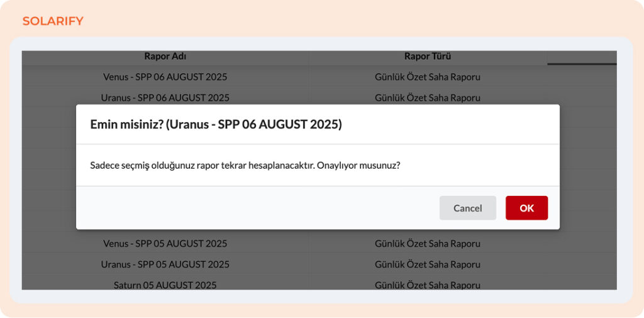
Task: Click the confirmation message text in dialog
Action: pyautogui.click(x=245, y=165)
